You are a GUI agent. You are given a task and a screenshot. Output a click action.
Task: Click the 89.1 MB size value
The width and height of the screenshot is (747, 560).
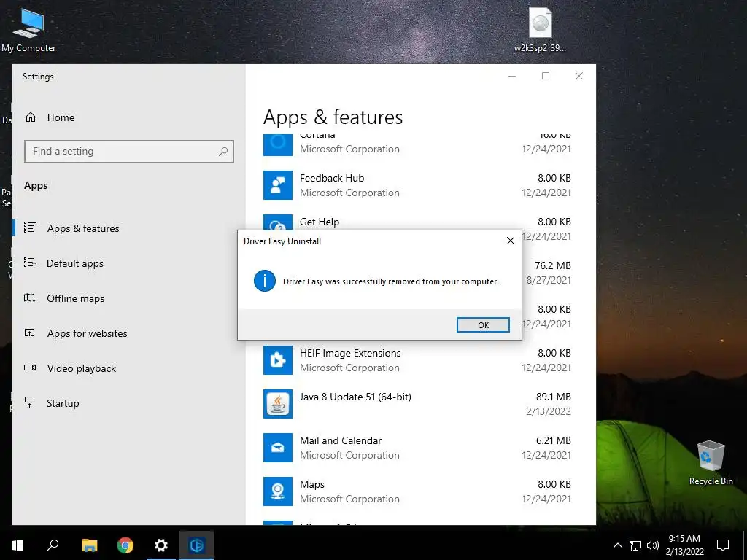[x=553, y=397]
